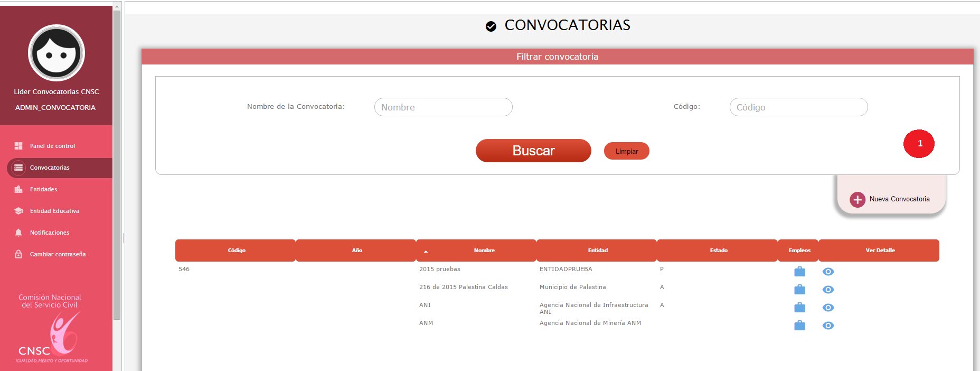View details eye icon for ANM row

828,326
